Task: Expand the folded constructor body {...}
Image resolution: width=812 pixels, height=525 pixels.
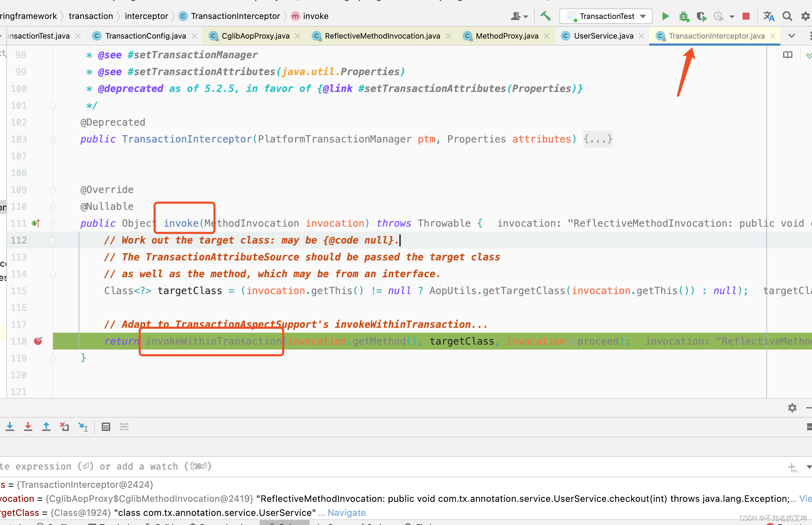Action: (x=598, y=139)
